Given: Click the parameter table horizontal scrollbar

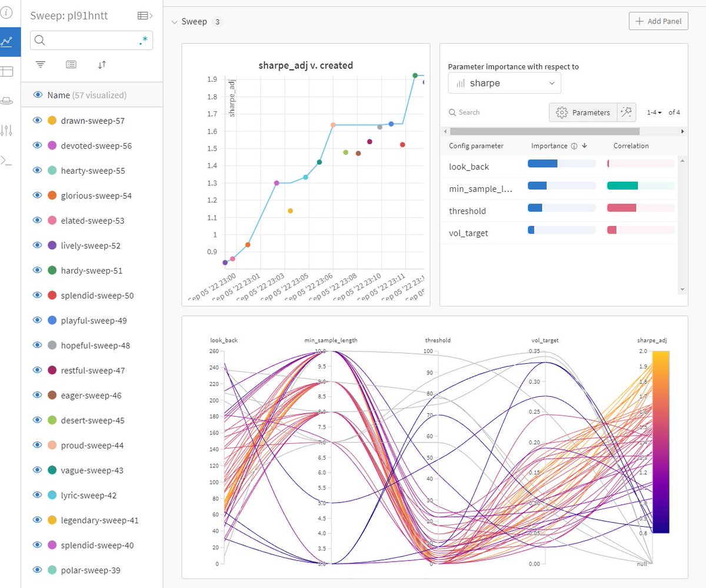Looking at the screenshot, I should [x=544, y=131].
